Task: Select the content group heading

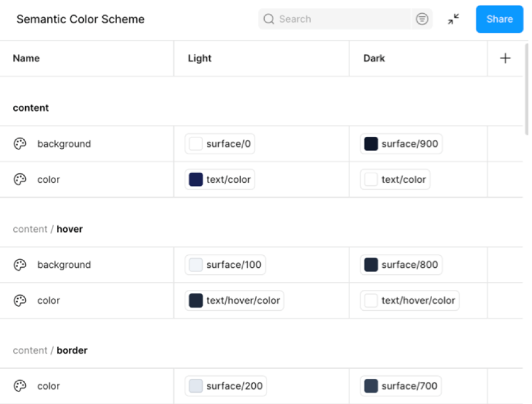Action: pyautogui.click(x=31, y=108)
